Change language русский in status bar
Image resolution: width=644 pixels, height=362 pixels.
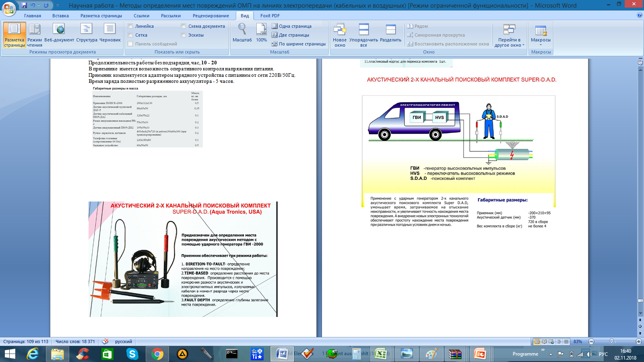click(x=124, y=341)
